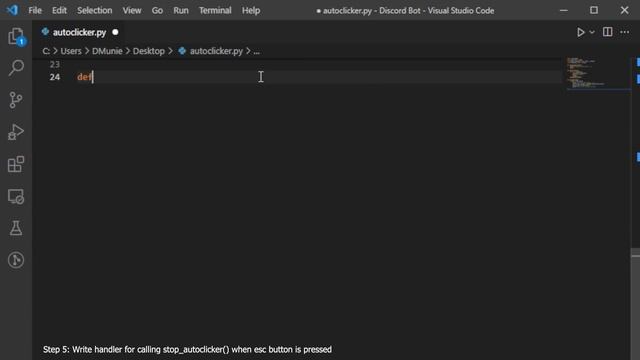Viewport: 640px width, 360px height.
Task: Expand the run options dropdown arrow
Action: (592, 32)
